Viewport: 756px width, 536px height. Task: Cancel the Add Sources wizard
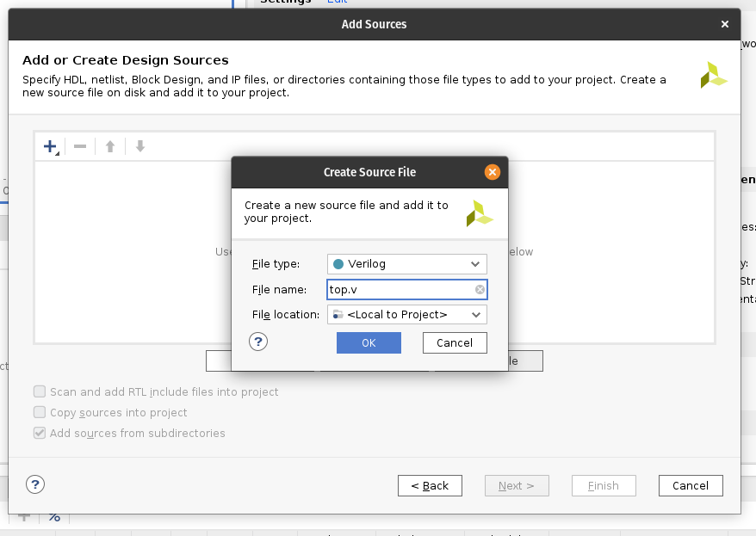[x=691, y=485]
